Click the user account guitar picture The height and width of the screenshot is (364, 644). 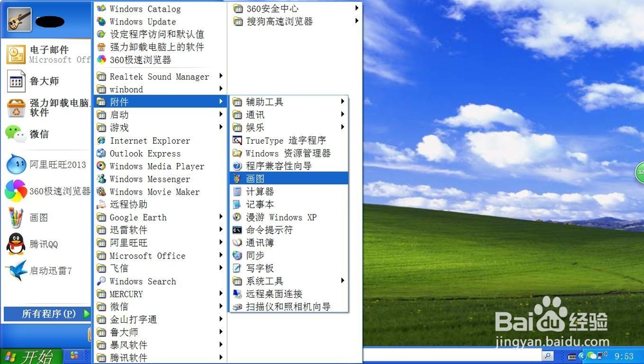(19, 19)
